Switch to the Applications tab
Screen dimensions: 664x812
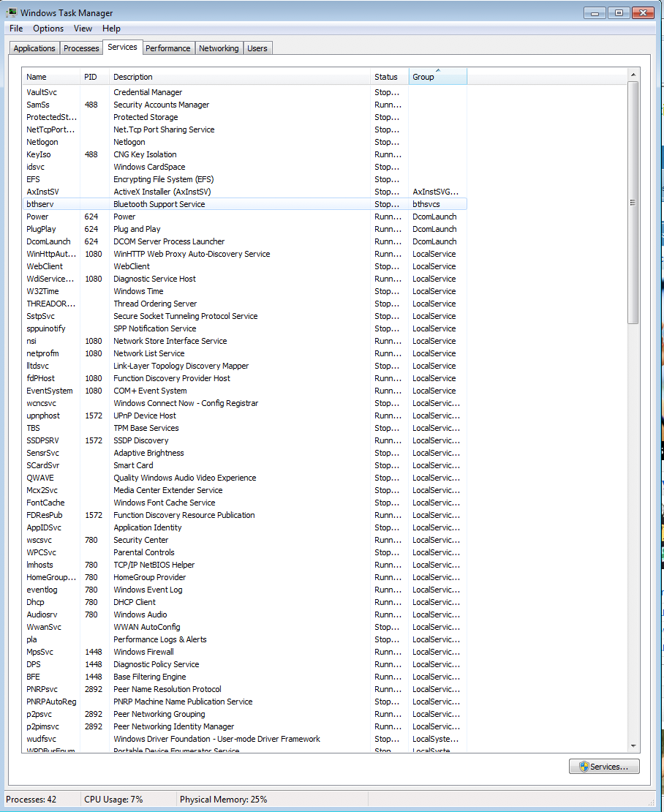(x=34, y=48)
